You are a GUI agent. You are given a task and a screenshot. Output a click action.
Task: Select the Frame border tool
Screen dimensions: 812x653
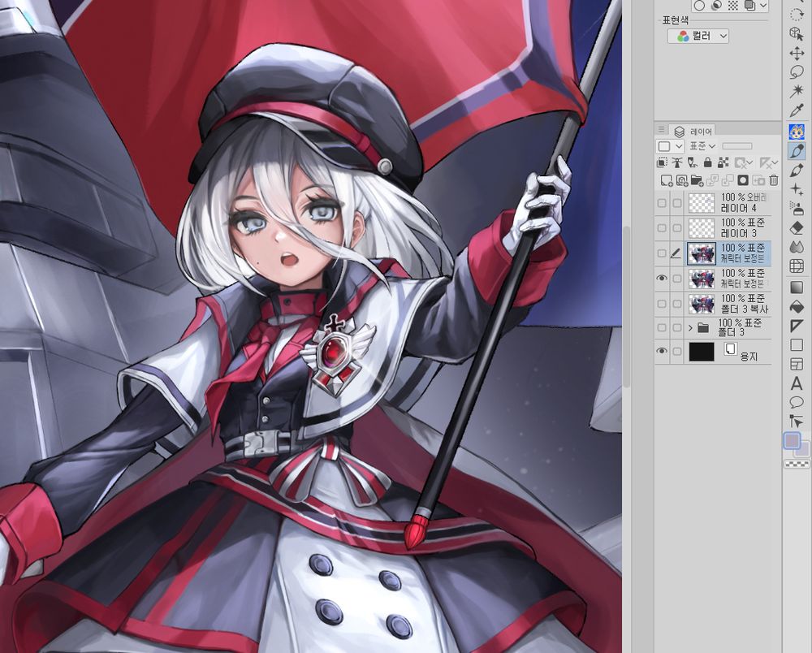click(x=797, y=364)
